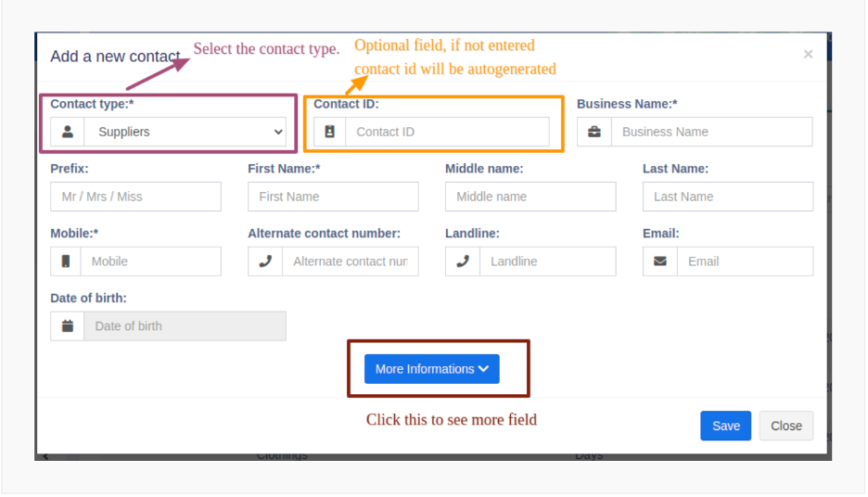
Task: Open the Contact type Suppliers dropdown
Action: 185,132
